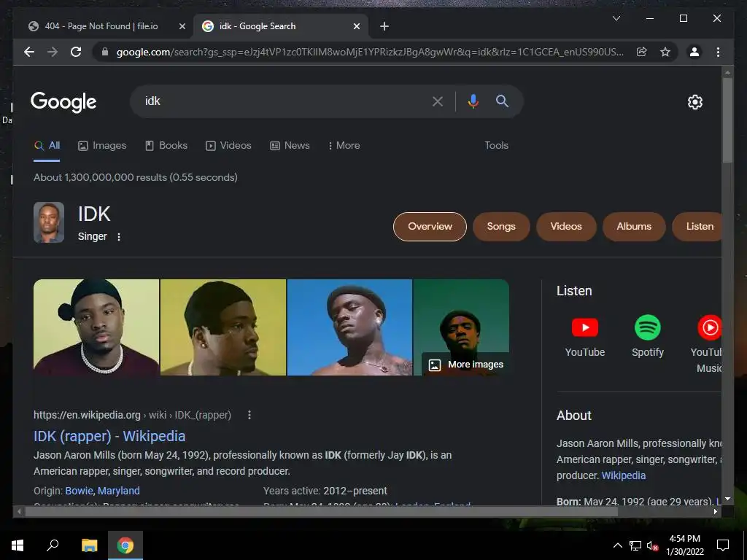747x560 pixels.
Task: Open the notification center icon
Action: click(x=723, y=545)
